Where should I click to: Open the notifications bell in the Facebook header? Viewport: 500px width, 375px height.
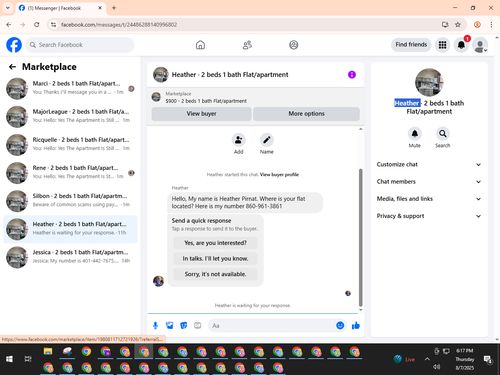[461, 45]
